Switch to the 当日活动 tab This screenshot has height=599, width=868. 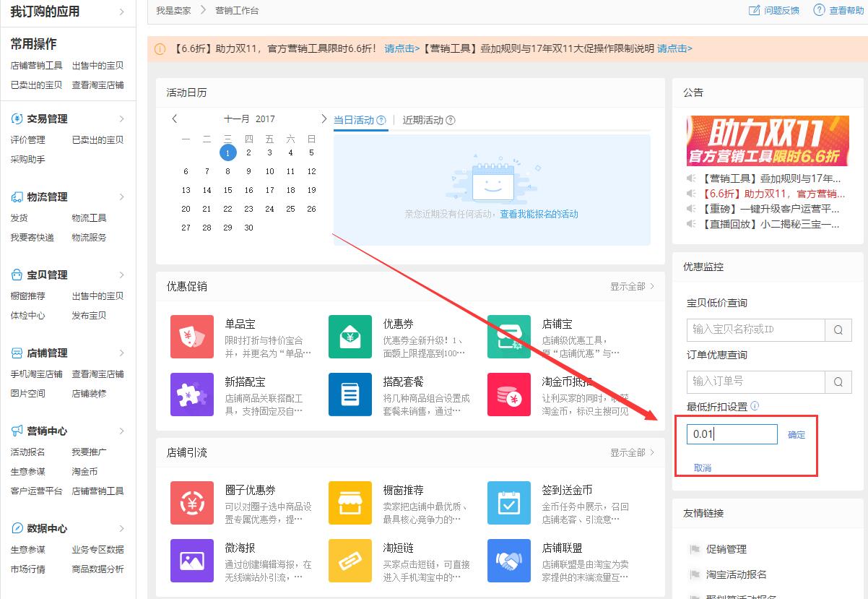click(x=354, y=120)
